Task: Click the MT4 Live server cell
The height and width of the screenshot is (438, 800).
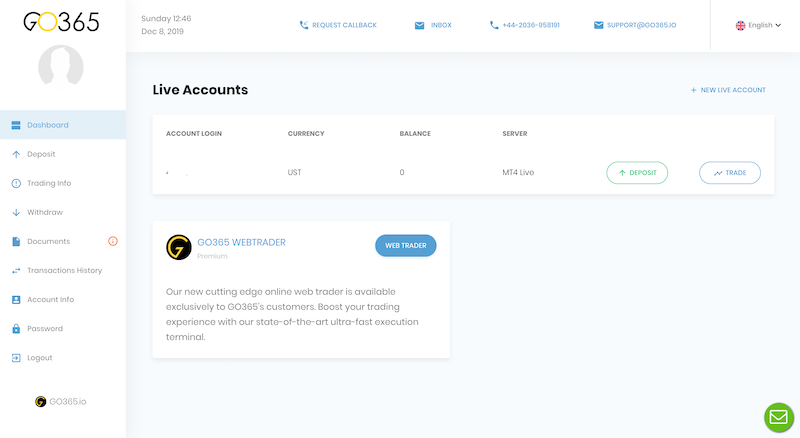Action: (518, 173)
